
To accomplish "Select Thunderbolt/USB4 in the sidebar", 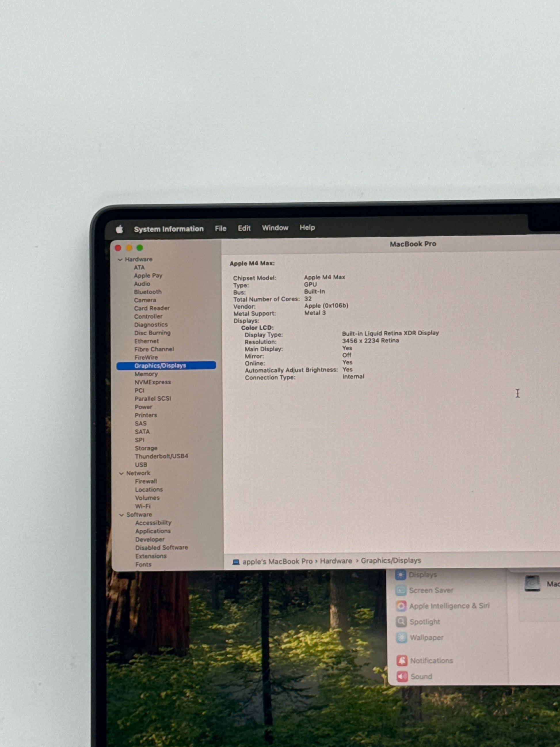I will [161, 456].
